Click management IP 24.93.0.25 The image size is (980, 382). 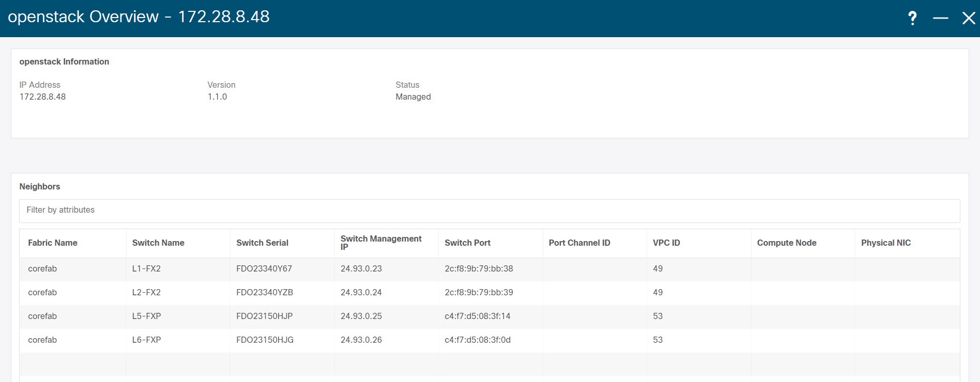point(361,316)
